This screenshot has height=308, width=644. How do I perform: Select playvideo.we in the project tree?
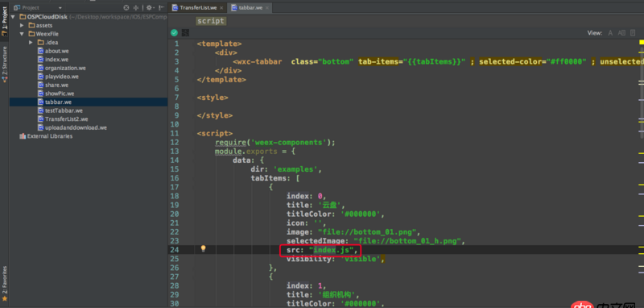62,77
